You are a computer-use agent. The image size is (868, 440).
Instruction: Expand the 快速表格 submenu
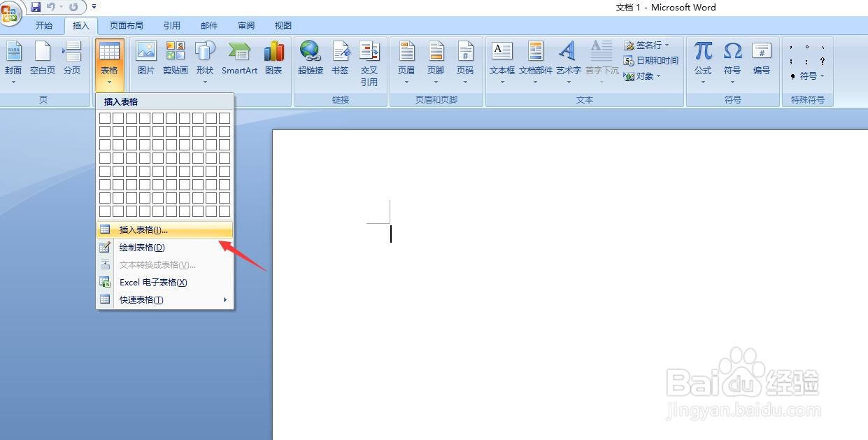point(140,299)
